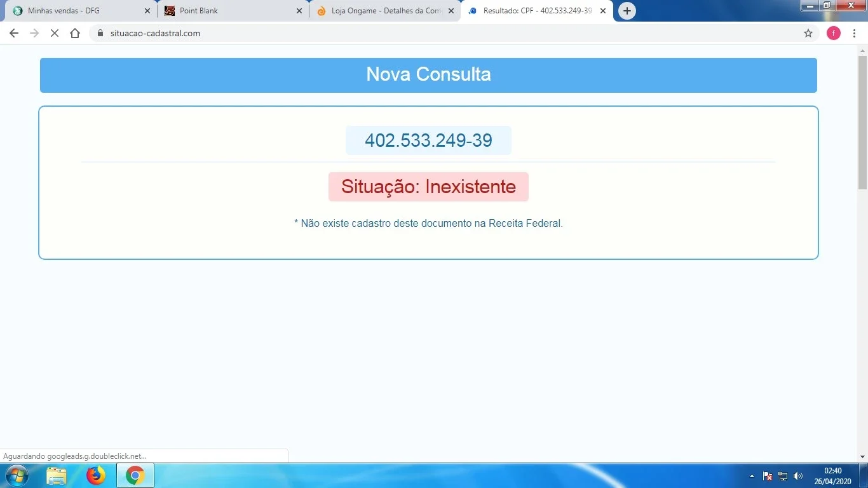The height and width of the screenshot is (488, 868).
Task: Click the CPF number 402.533.249-39
Action: click(428, 140)
